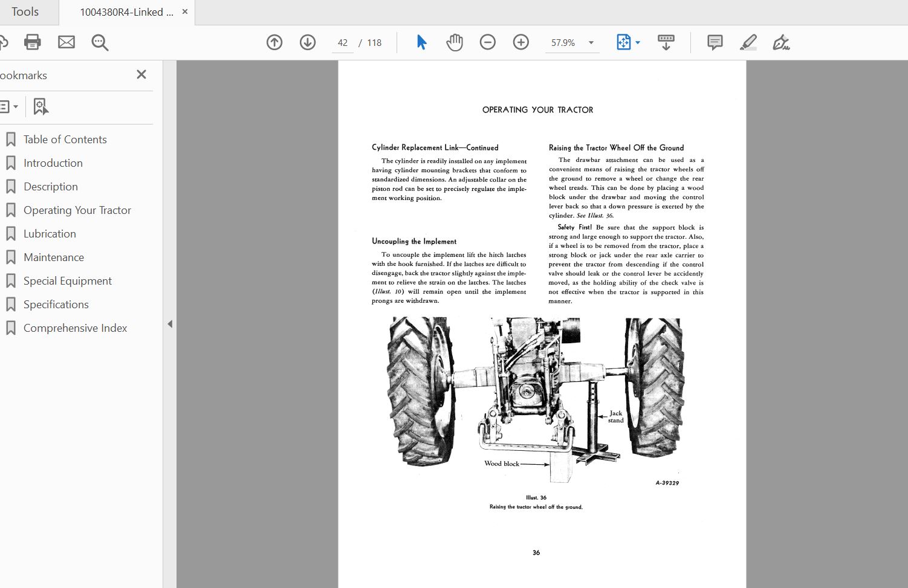Email the PDF as an attachment

point(66,42)
